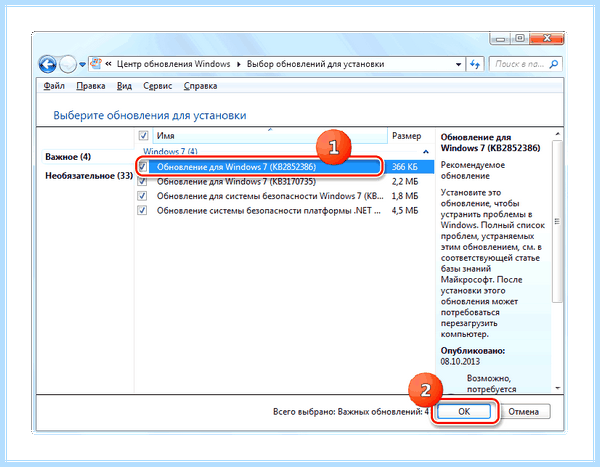The width and height of the screenshot is (600, 467).
Task: Click the greyed Forward navigation arrow
Action: 68,64
